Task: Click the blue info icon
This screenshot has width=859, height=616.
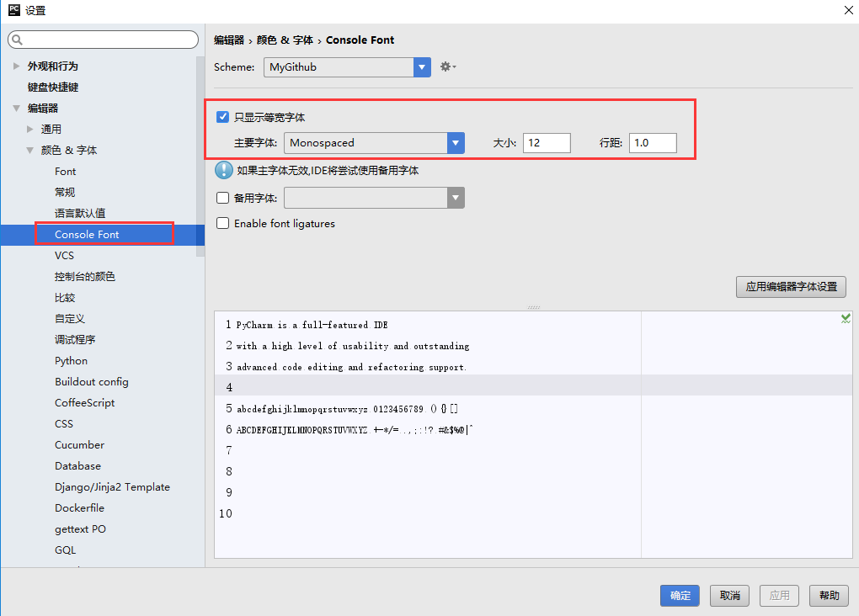Action: point(223,171)
